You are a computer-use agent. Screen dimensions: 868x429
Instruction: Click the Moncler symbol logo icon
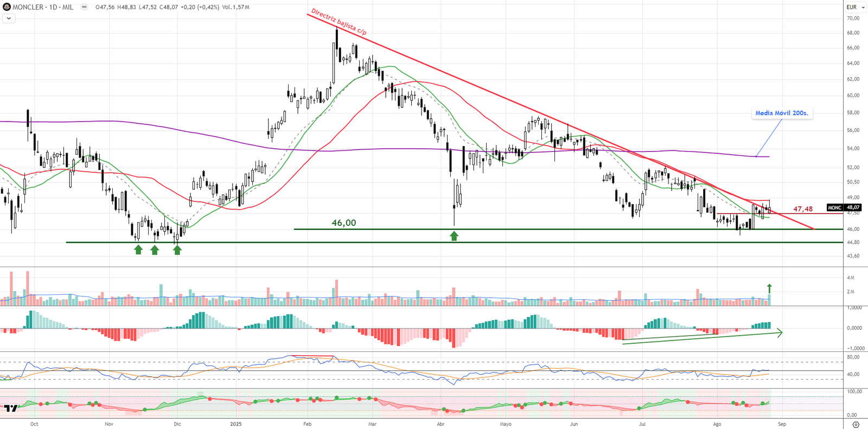[x=7, y=7]
